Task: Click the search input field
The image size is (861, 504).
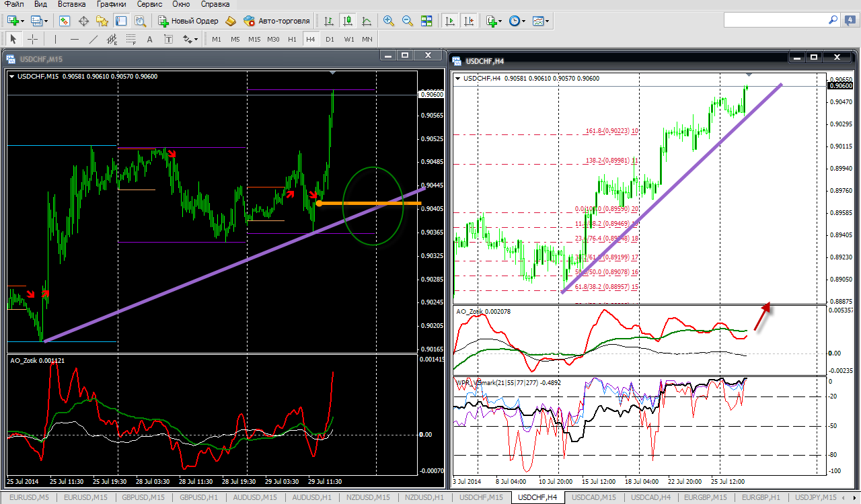Action: 774,21
